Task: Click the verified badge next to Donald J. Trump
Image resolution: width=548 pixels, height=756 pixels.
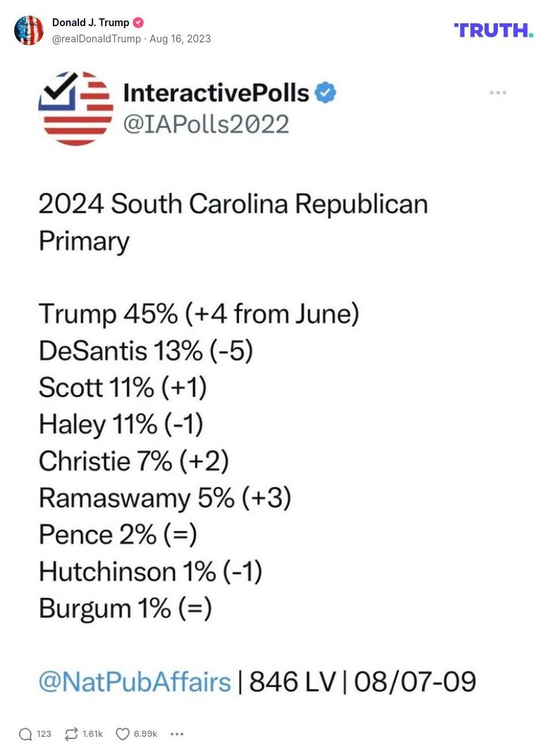Action: [x=139, y=22]
